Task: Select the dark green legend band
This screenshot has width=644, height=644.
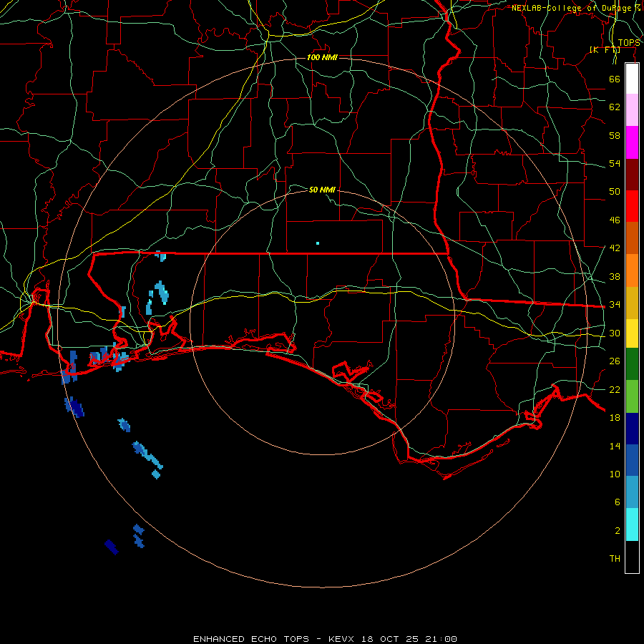Action: tap(632, 364)
